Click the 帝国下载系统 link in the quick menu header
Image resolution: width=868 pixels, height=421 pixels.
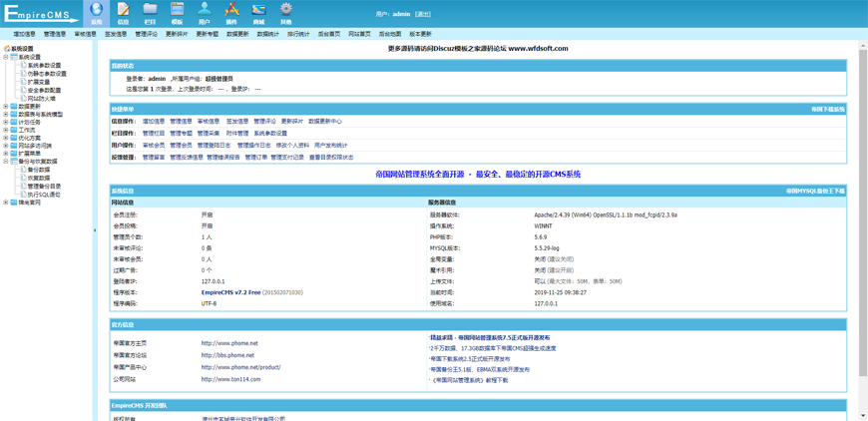828,110
